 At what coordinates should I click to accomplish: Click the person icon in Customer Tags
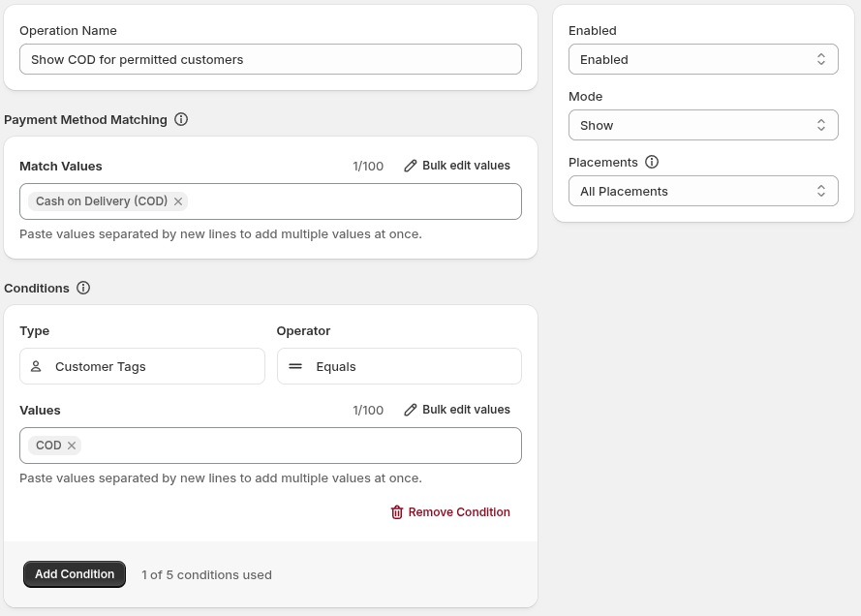pyautogui.click(x=36, y=366)
